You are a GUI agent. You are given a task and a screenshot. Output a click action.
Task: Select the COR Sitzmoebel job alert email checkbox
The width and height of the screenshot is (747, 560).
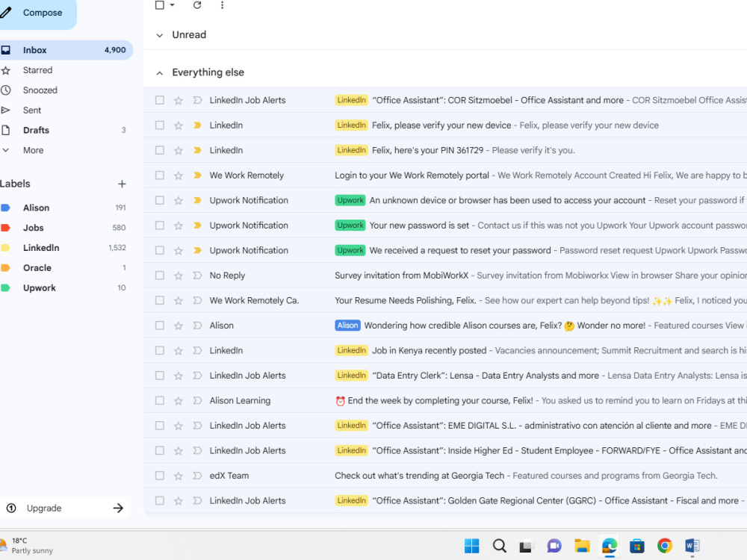coord(160,100)
